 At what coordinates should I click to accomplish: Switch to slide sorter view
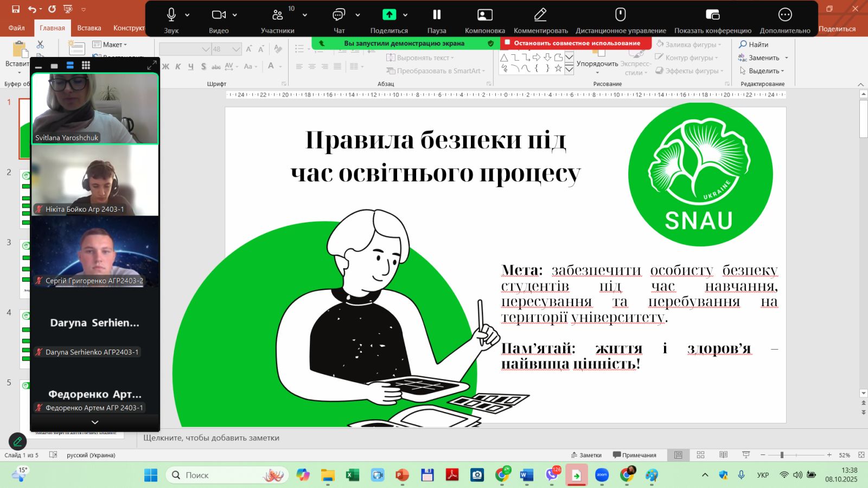(700, 455)
